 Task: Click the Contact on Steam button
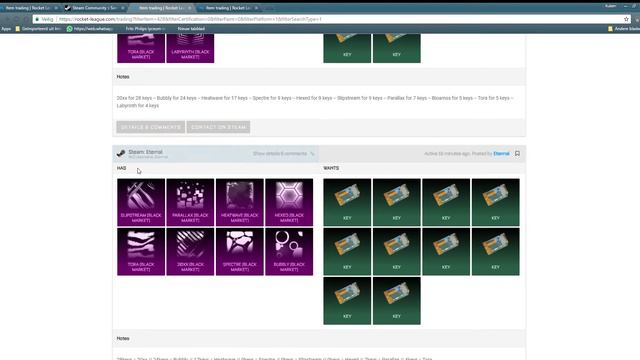[218, 127]
